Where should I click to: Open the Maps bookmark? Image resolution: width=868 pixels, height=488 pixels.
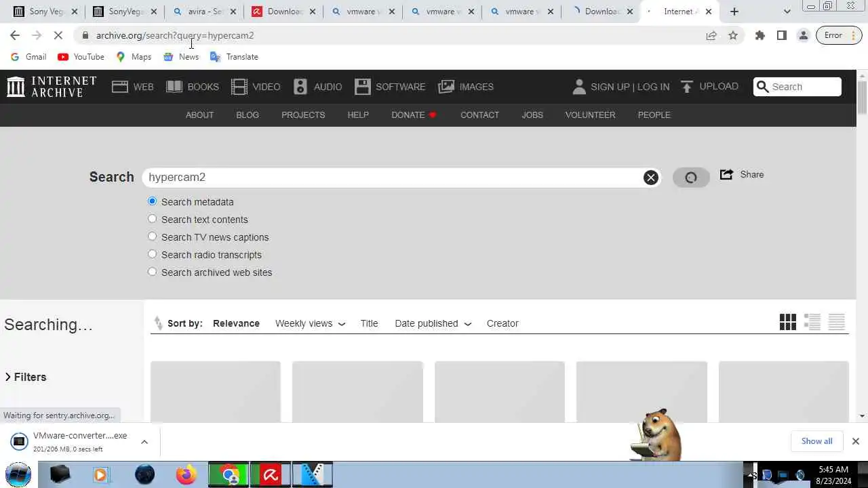(134, 57)
